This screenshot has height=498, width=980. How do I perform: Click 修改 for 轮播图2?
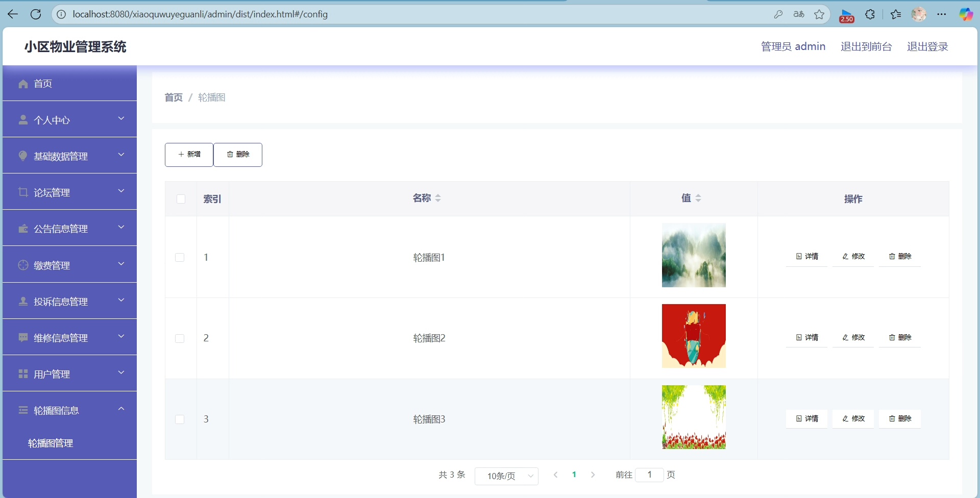[853, 338]
